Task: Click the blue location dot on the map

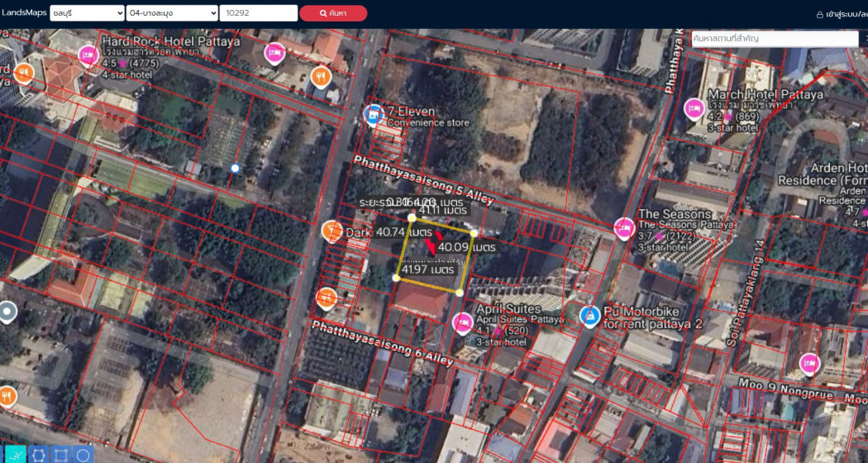Action: (x=235, y=168)
